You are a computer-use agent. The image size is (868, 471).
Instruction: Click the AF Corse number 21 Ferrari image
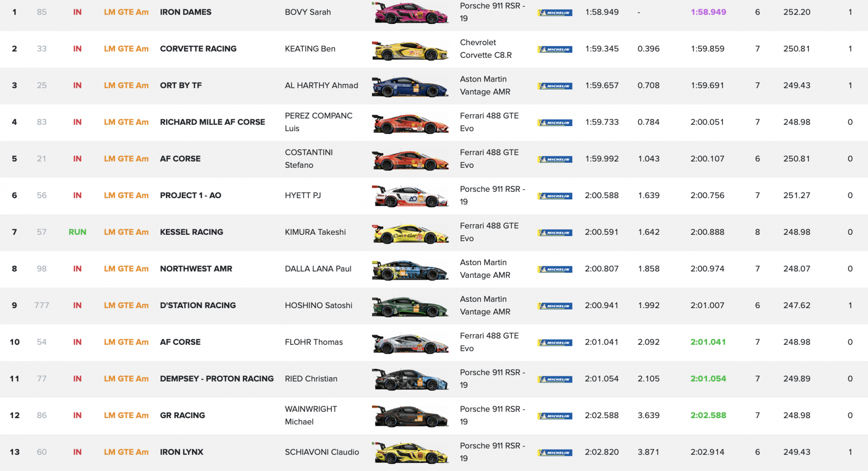[410, 160]
